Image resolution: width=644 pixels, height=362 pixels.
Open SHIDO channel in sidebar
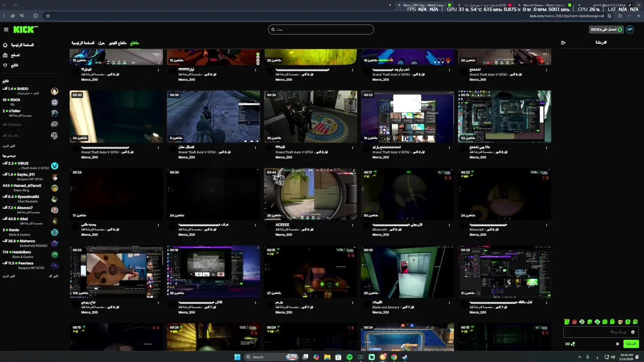(x=30, y=91)
